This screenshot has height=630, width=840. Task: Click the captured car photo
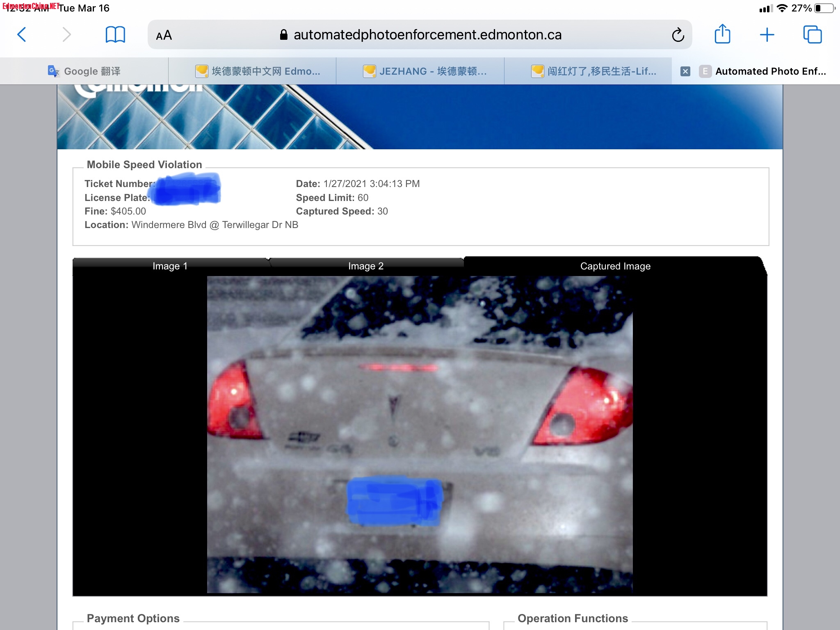[419, 434]
